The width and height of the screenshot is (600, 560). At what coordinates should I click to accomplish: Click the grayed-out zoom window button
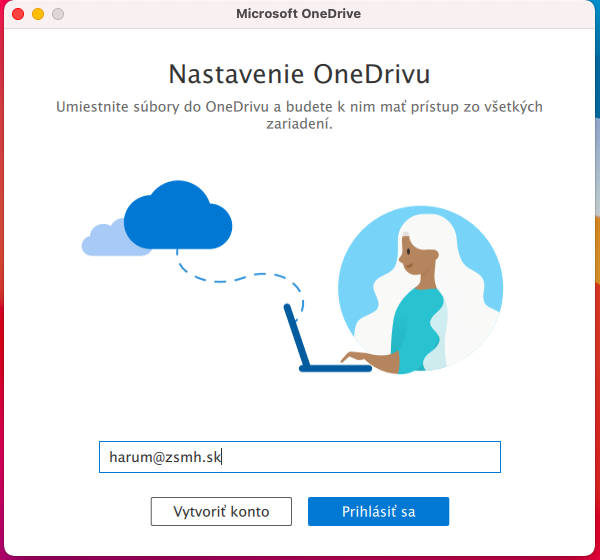pyautogui.click(x=58, y=14)
